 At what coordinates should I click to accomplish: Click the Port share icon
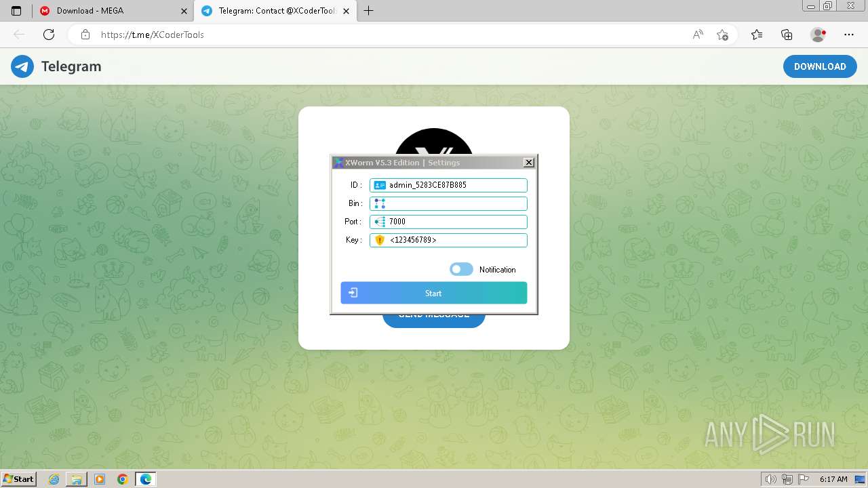pos(380,222)
